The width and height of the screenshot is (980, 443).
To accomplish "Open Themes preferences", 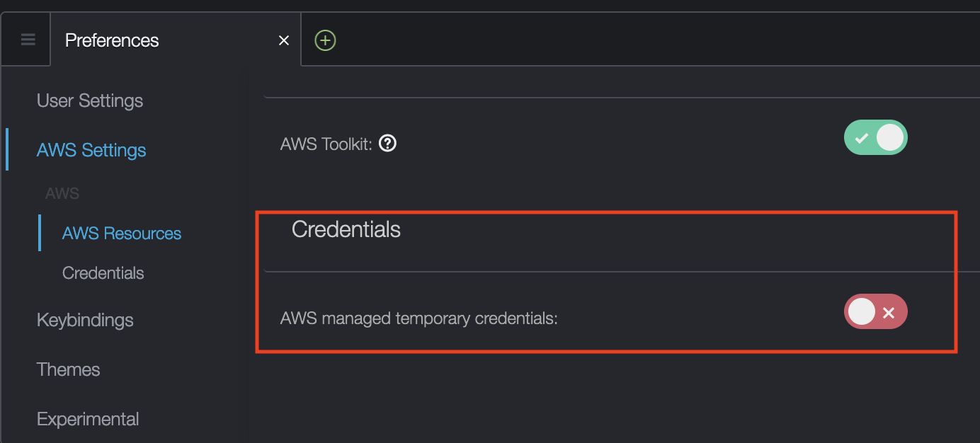I will tap(69, 369).
